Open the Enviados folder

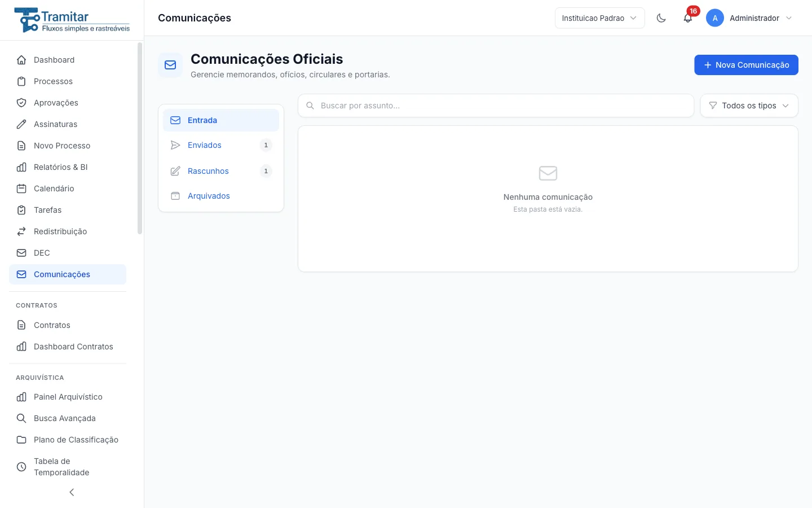coord(221,145)
